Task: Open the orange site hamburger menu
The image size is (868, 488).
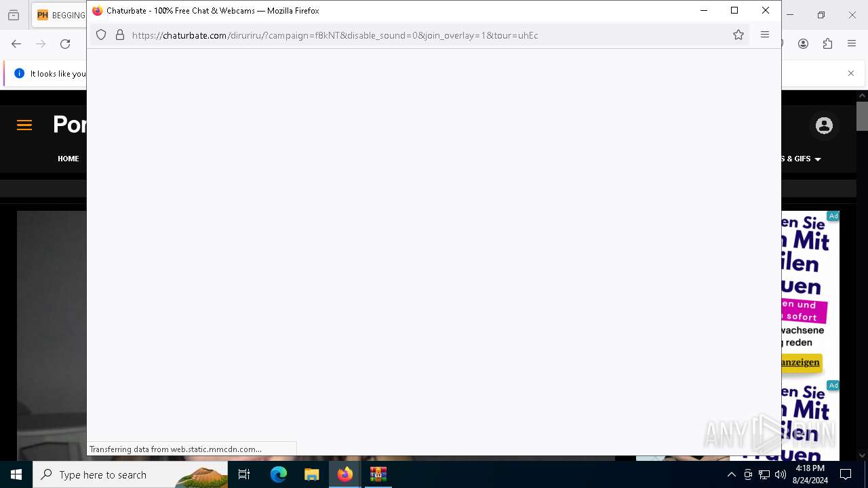Action: coord(24,125)
